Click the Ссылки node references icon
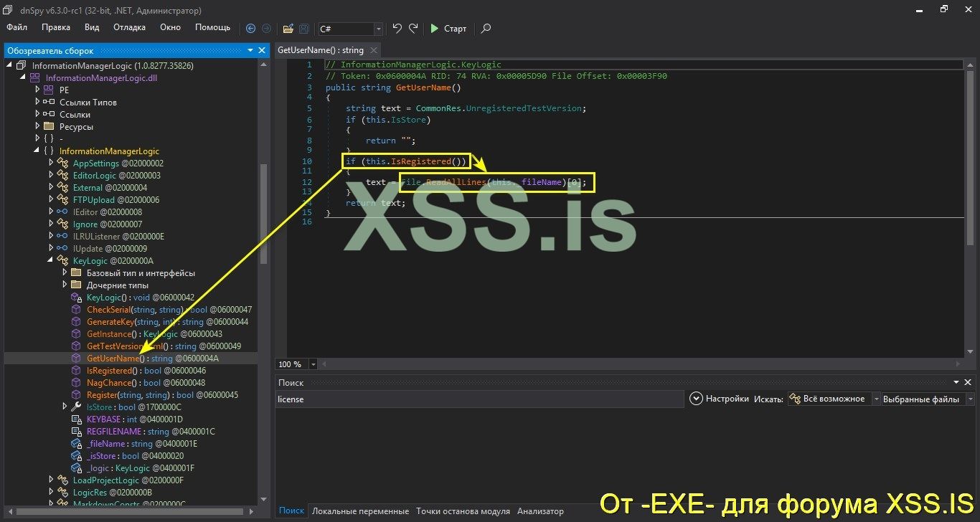Image resolution: width=980 pixels, height=522 pixels. coord(48,114)
